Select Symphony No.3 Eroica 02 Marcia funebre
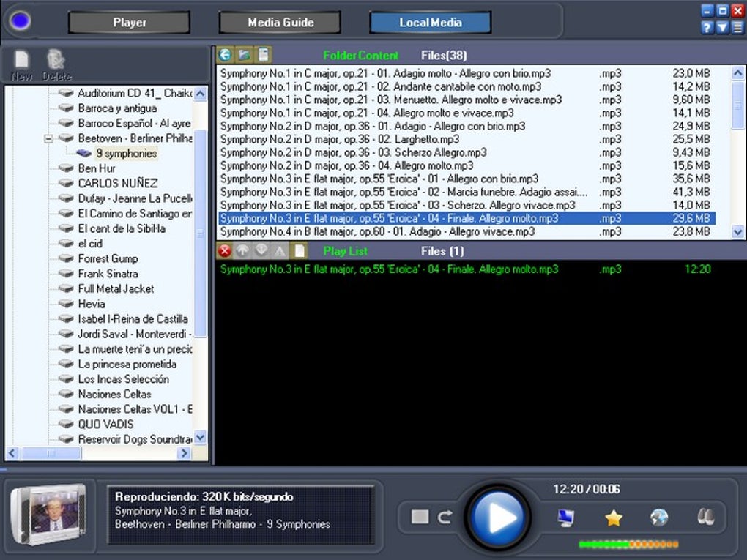This screenshot has width=747, height=560. [467, 192]
